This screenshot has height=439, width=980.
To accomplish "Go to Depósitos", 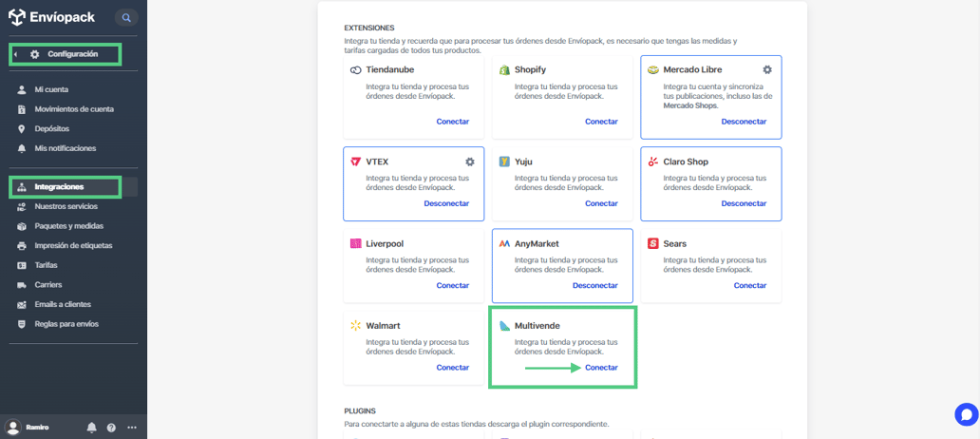I will (x=52, y=129).
